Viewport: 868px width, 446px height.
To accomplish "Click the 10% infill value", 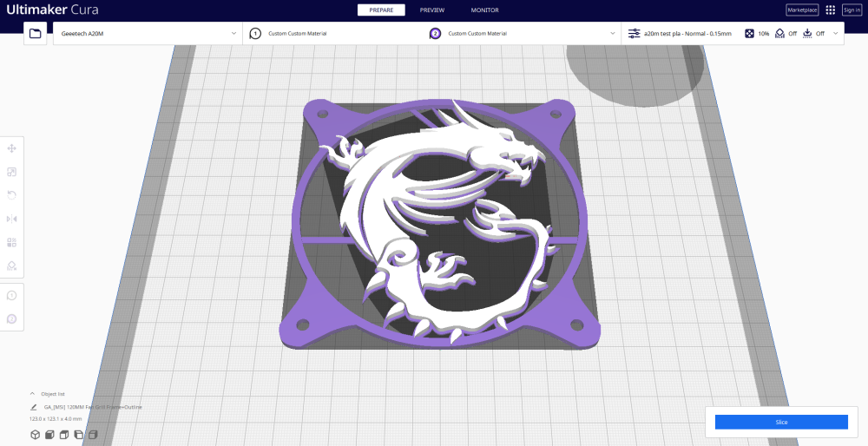I will tap(763, 34).
